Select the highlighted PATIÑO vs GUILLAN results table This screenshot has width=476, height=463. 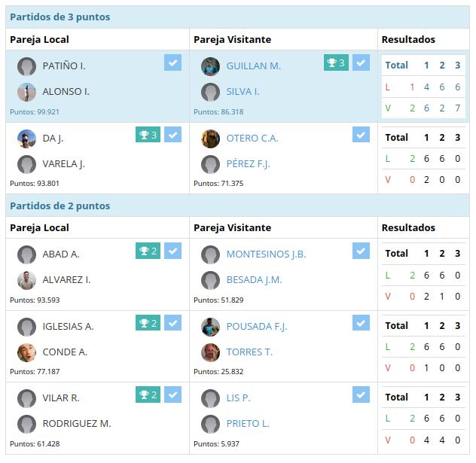click(423, 87)
